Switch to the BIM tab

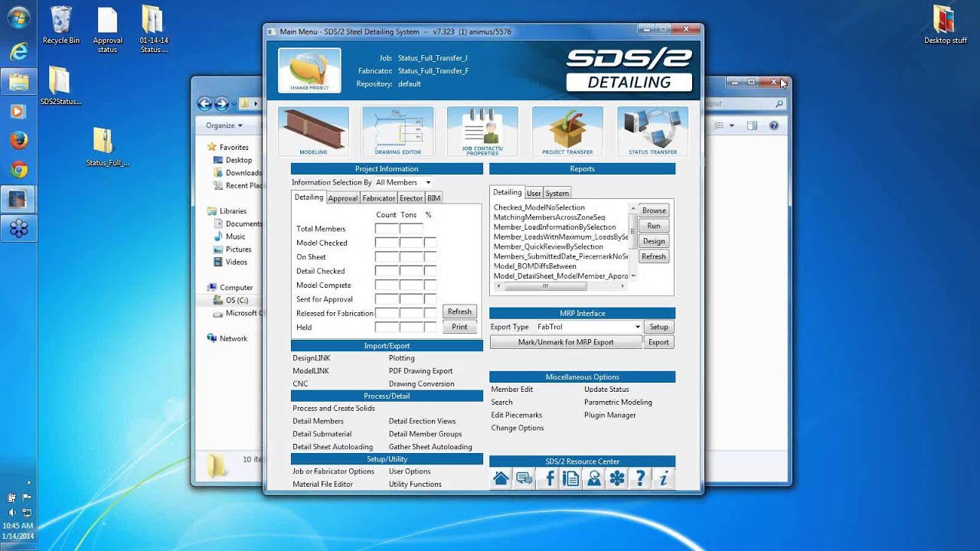click(x=434, y=198)
